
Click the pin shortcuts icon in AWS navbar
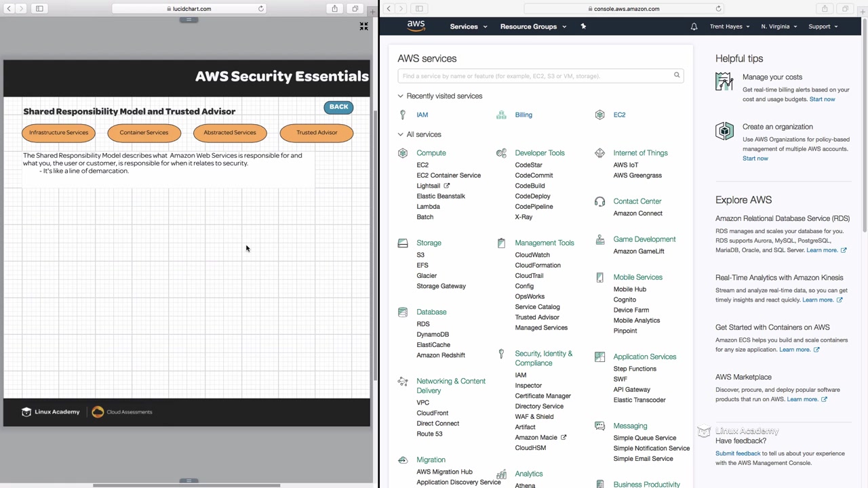click(x=583, y=26)
